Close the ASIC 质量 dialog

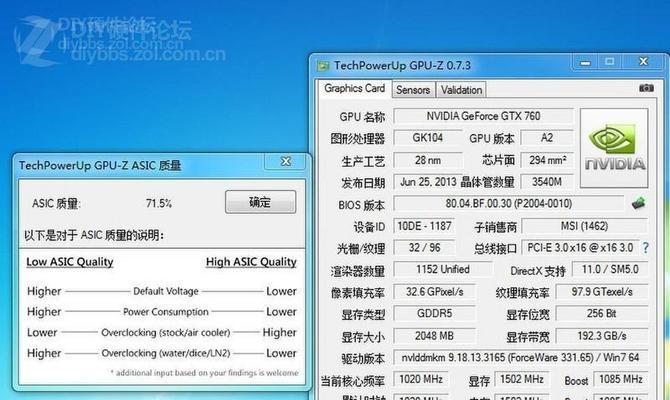point(285,162)
